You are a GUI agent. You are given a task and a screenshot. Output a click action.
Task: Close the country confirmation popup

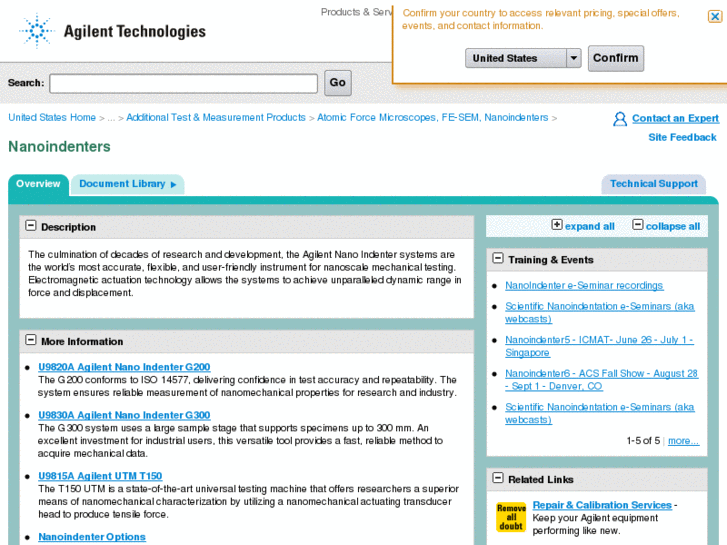714,17
